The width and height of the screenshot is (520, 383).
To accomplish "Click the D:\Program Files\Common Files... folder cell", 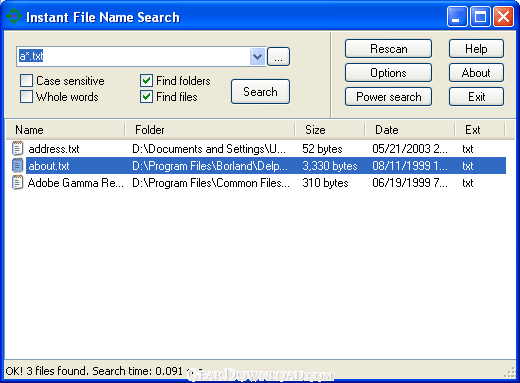I will tap(211, 183).
